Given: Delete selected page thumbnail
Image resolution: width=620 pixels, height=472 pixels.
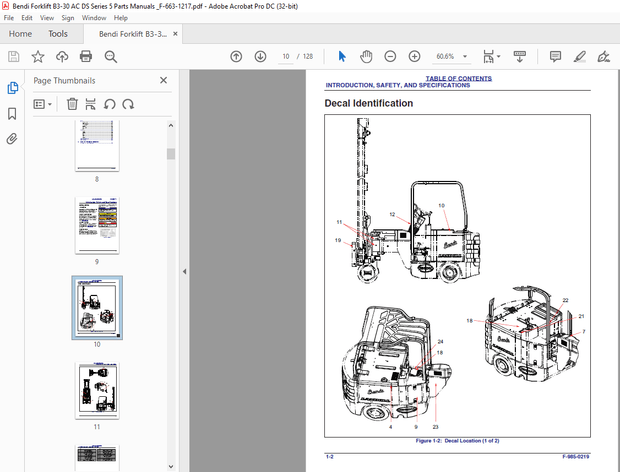Looking at the screenshot, I should (x=72, y=104).
